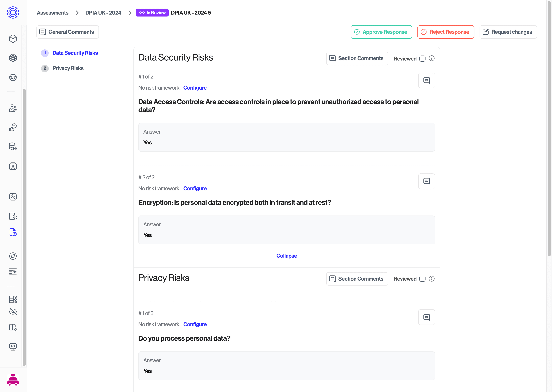
Task: Reject the response
Action: [x=446, y=32]
